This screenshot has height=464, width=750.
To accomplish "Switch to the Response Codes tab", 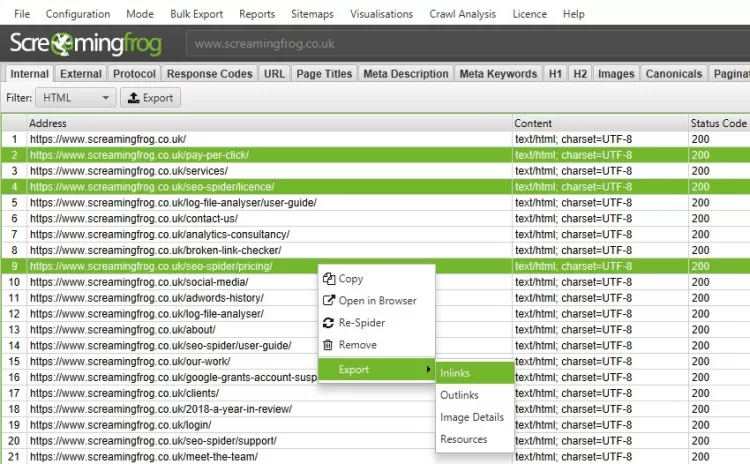I will coord(210,74).
